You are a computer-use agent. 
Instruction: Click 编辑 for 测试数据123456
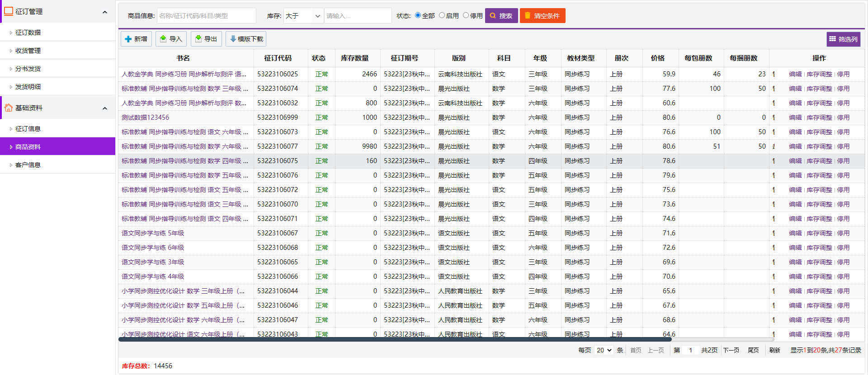coord(795,117)
